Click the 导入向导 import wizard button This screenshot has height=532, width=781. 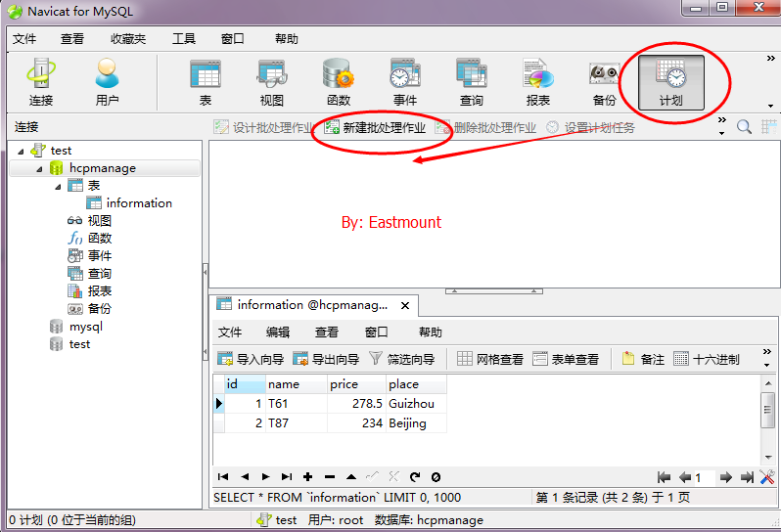point(251,359)
